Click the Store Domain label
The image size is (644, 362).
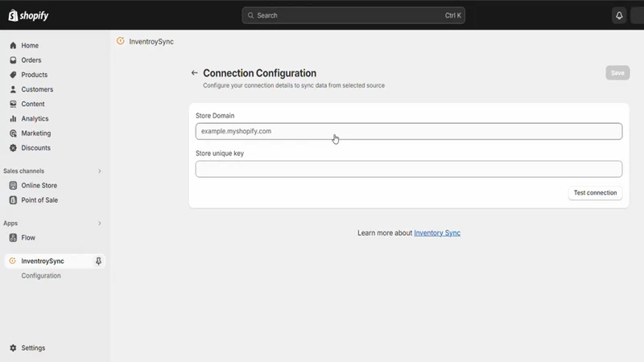point(215,116)
